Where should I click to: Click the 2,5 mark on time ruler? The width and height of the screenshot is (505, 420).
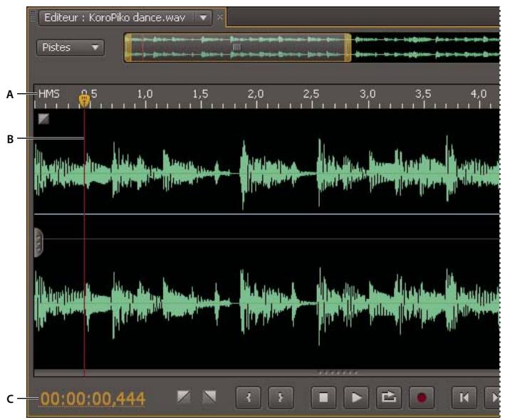[x=311, y=94]
